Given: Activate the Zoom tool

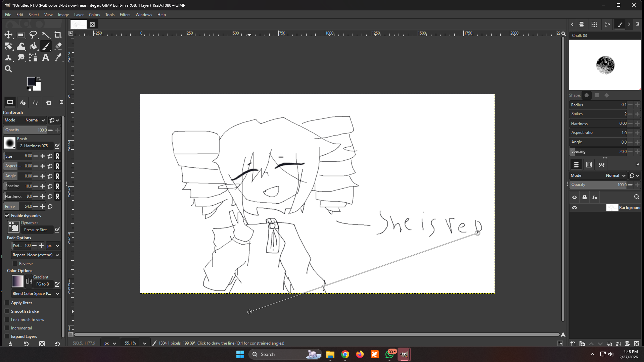Looking at the screenshot, I should point(8,69).
